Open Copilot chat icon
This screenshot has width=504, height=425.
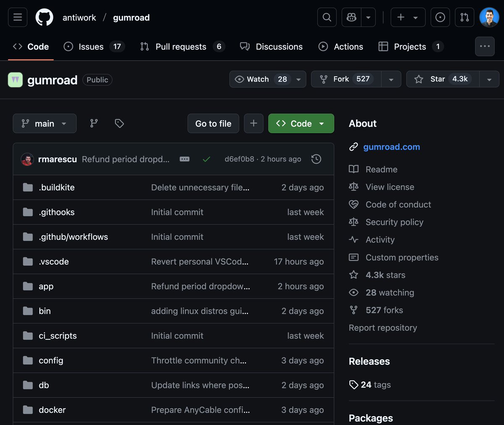tap(352, 17)
